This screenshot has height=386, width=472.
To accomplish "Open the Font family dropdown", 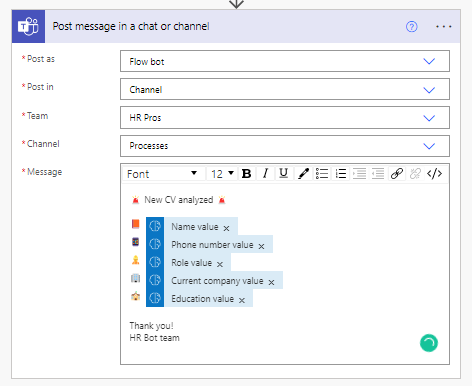I will (x=162, y=174).
